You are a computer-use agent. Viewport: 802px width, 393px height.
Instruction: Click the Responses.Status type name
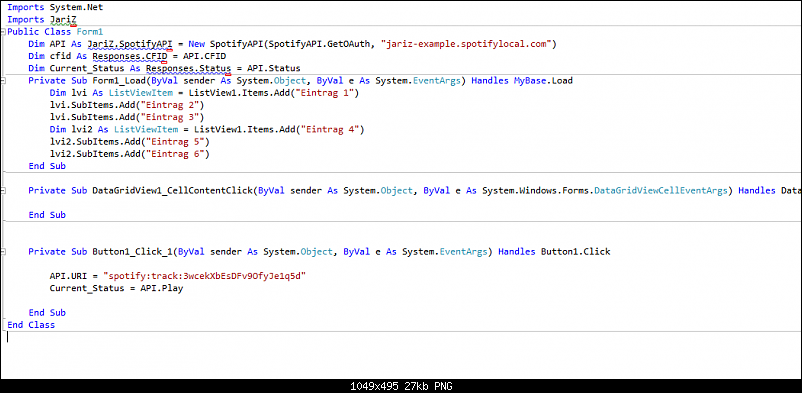pos(189,69)
